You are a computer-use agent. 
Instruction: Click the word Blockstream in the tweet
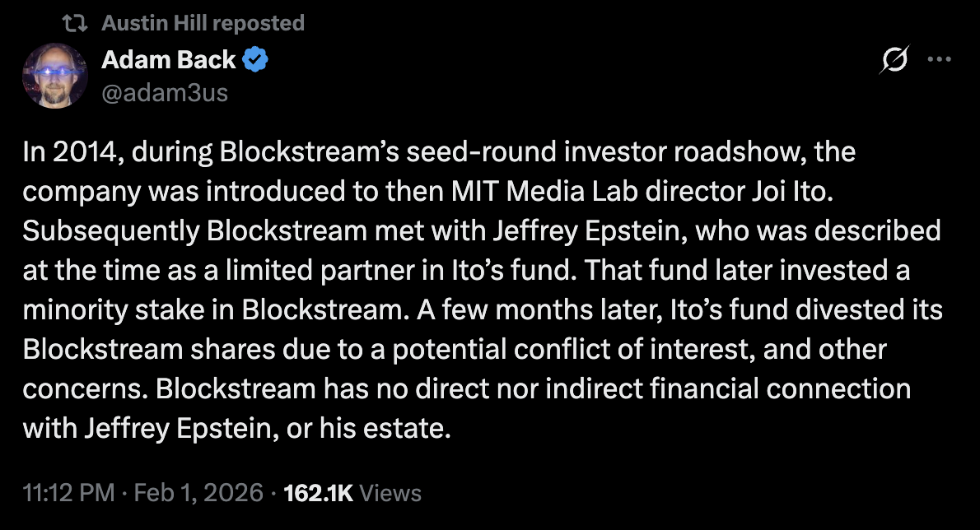(x=289, y=151)
